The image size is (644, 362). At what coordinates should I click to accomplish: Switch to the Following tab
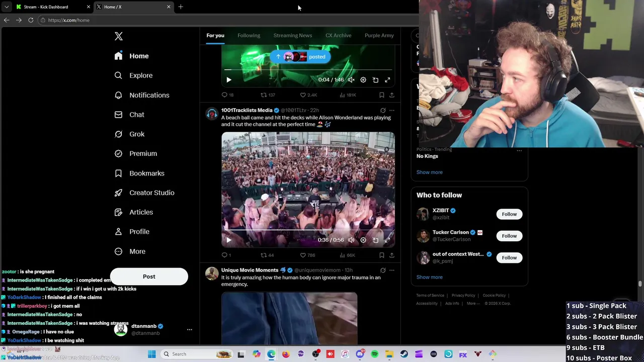pyautogui.click(x=249, y=35)
